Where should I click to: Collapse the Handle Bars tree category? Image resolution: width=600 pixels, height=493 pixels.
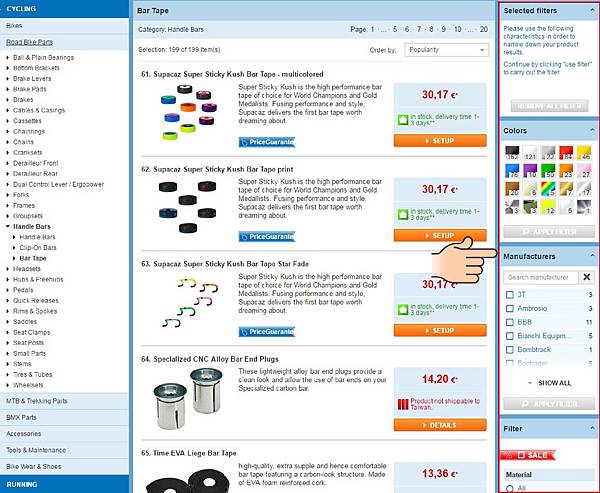point(8,227)
